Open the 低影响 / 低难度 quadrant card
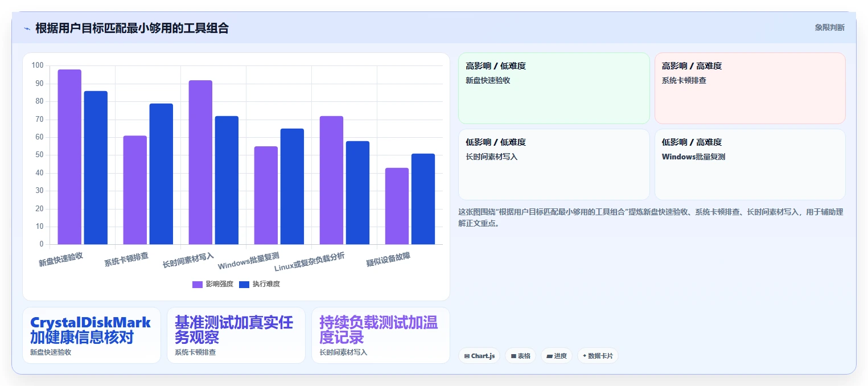Screen dimensions: 868x386 [x=554, y=165]
